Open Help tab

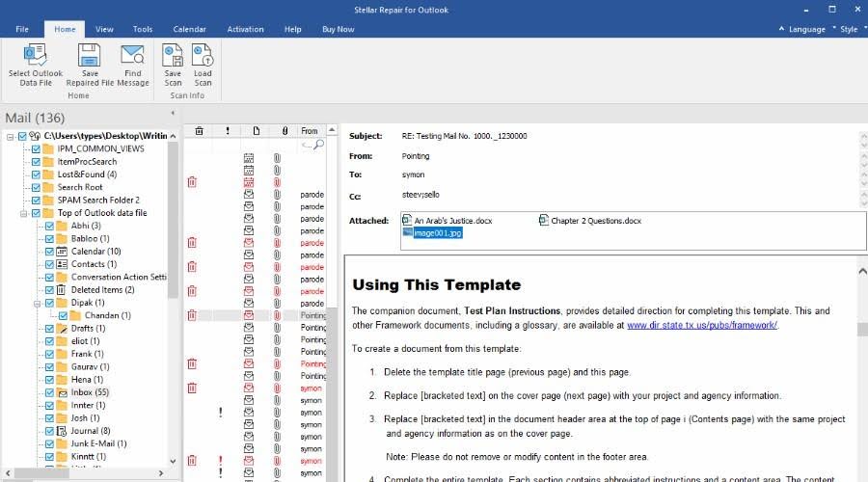293,29
